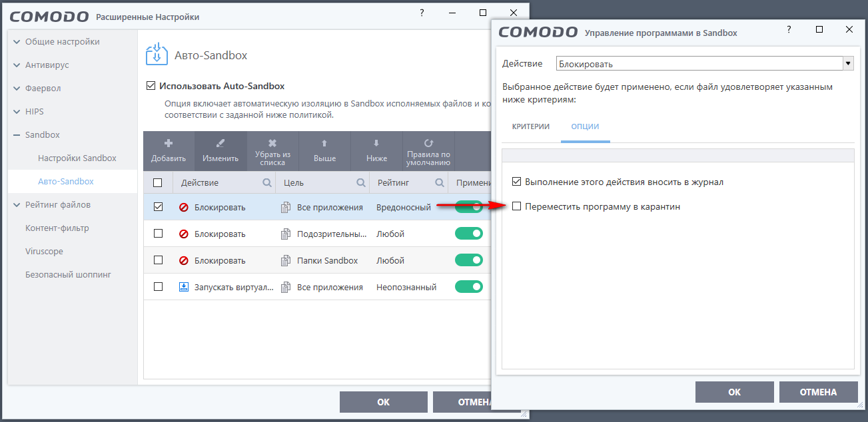Image resolution: width=868 pixels, height=422 pixels.
Task: Disable the Папки Sandbox rule toggle
Action: [x=469, y=260]
